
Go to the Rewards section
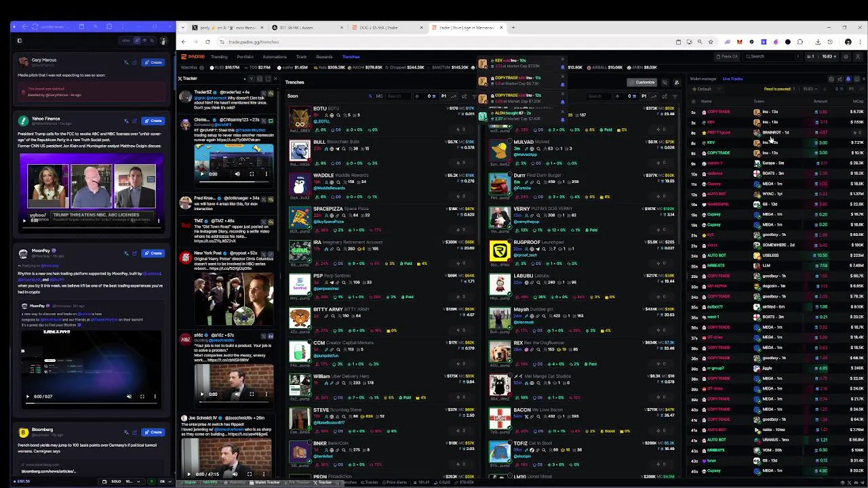pyautogui.click(x=324, y=57)
